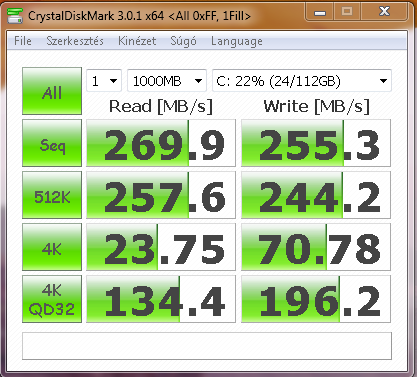Click the Write [MB/s] column header
Viewport: 417px width, 377px height.
317,107
